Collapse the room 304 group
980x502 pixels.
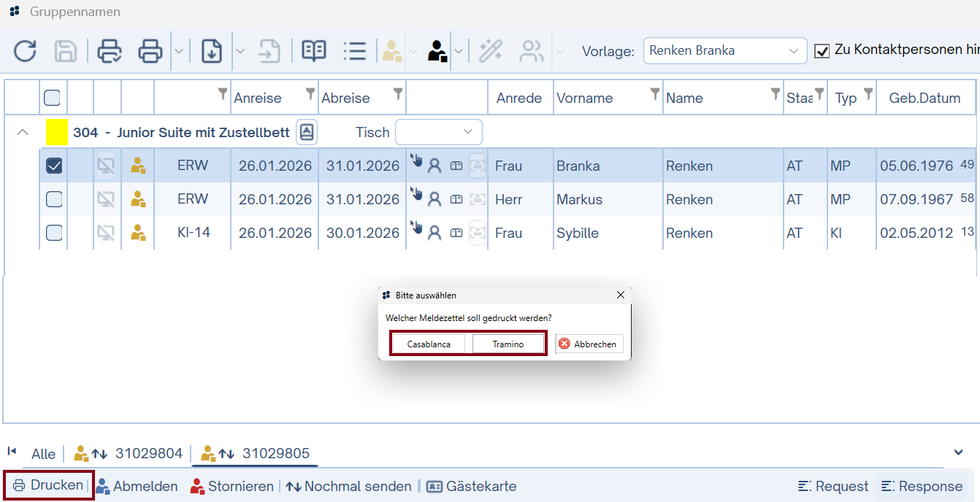[x=23, y=132]
